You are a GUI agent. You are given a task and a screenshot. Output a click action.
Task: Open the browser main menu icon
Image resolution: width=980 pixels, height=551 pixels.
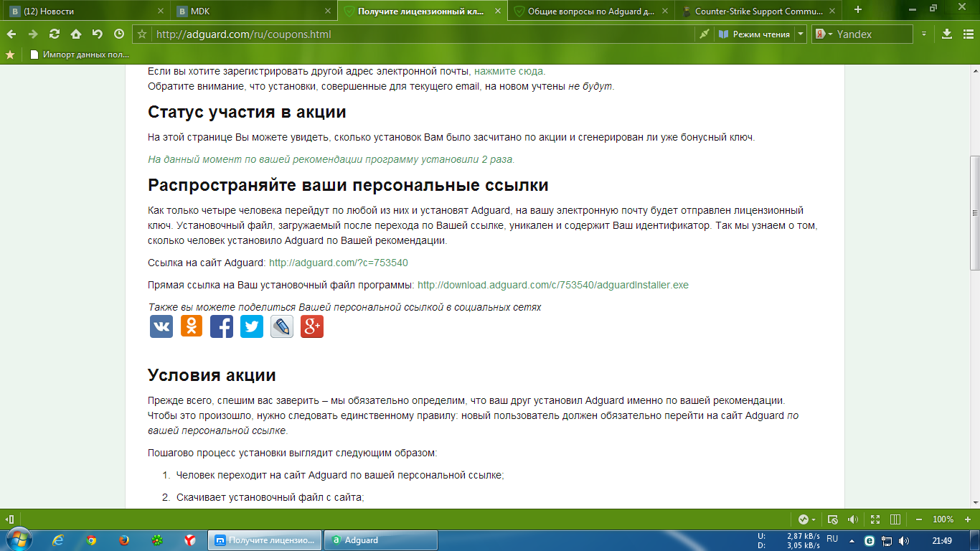coord(967,34)
